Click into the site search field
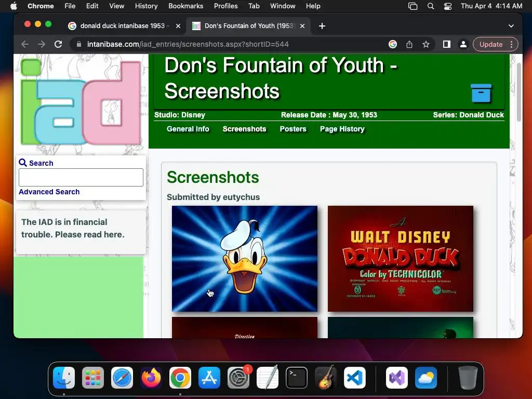 (81, 178)
